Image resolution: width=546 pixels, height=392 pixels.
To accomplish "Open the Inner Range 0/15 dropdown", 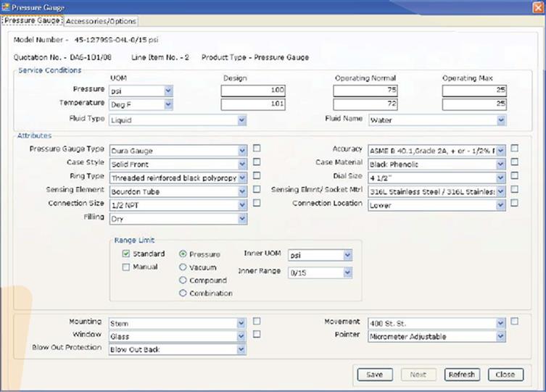I will click(x=320, y=272).
